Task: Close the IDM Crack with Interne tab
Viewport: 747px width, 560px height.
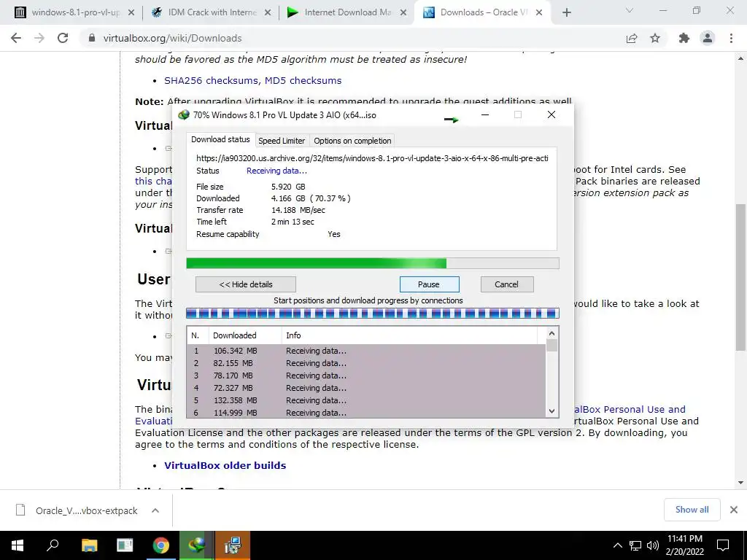Action: point(268,13)
